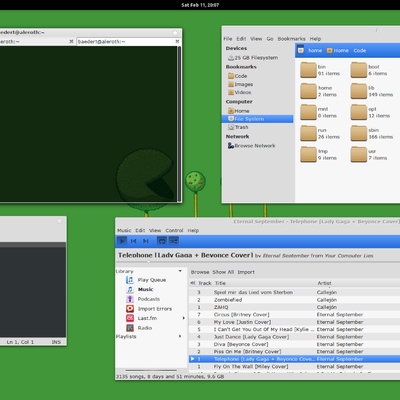Click the terminal window vertical scrollbar

pos(180,124)
